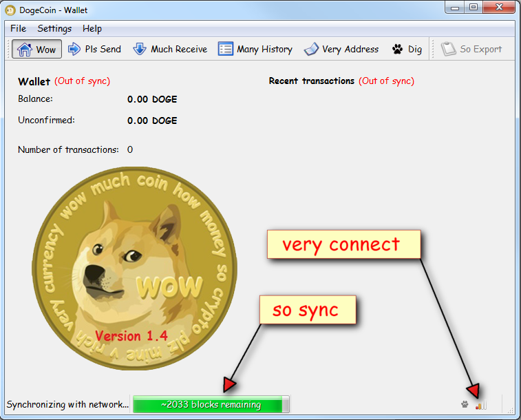Viewport: 521px width, 420px height.
Task: Close the DogeCoin Wallet window
Action: pos(499,8)
